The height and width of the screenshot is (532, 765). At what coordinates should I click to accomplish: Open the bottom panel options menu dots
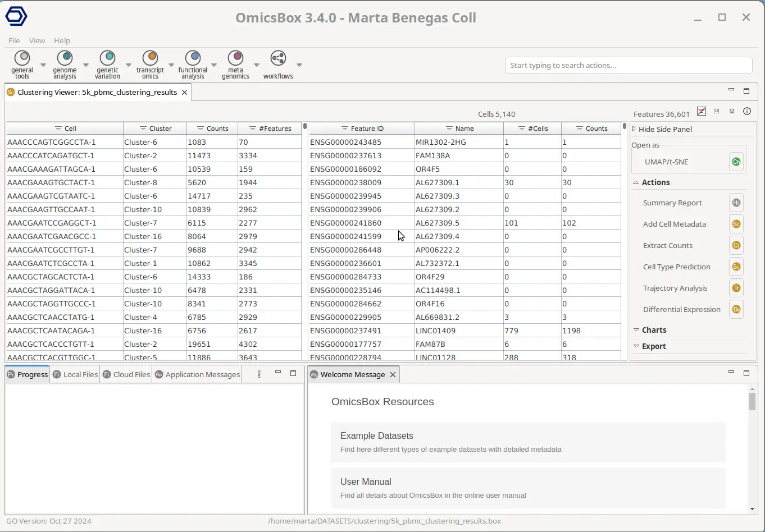pos(259,374)
